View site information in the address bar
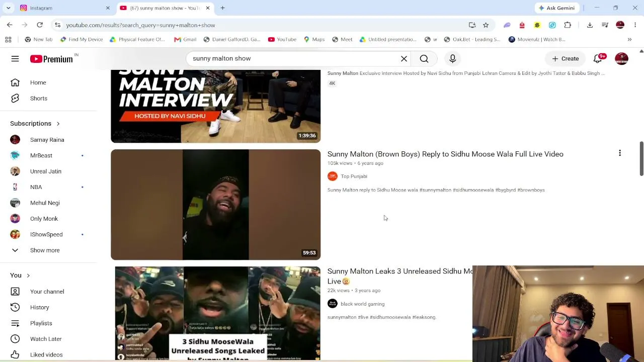The width and height of the screenshot is (644, 362). tap(58, 25)
